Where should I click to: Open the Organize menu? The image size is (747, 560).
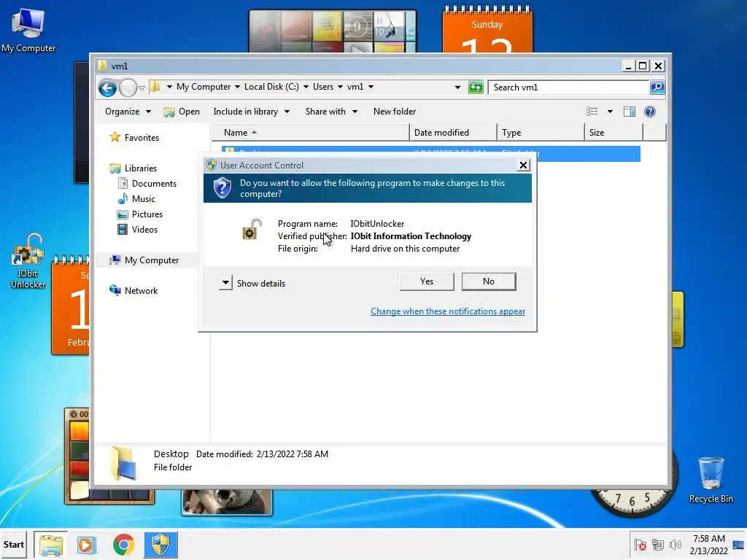click(x=128, y=112)
